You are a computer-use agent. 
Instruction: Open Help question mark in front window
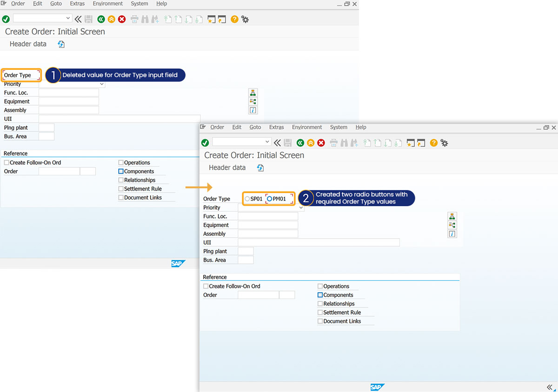[434, 143]
